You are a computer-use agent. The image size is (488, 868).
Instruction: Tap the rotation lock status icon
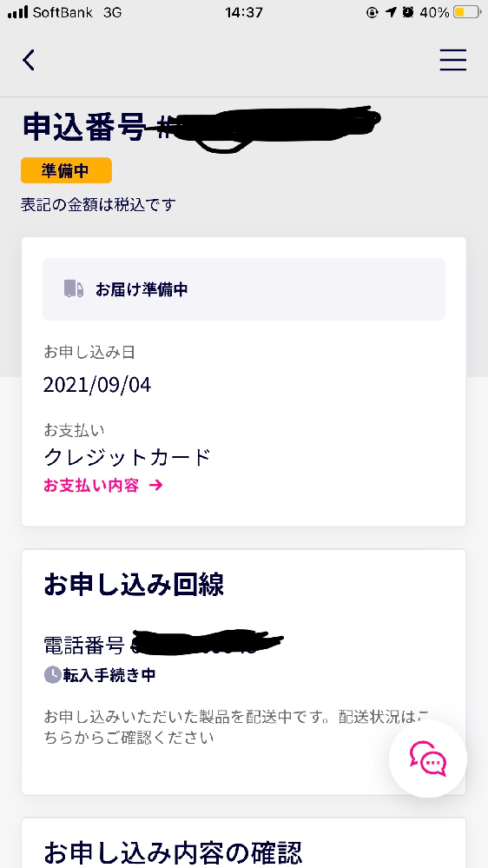tap(373, 12)
